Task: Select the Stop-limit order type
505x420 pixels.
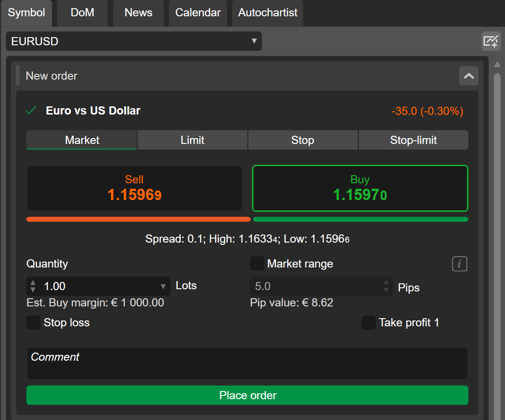Action: (x=414, y=140)
